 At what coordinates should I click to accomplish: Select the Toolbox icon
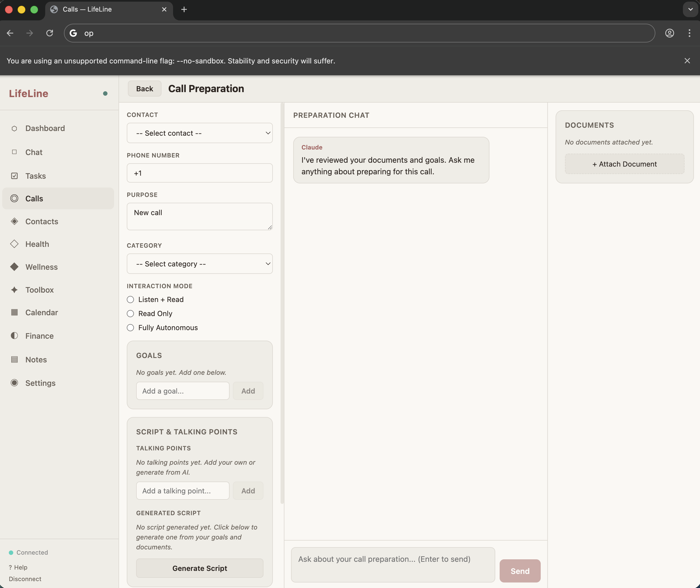coord(15,290)
